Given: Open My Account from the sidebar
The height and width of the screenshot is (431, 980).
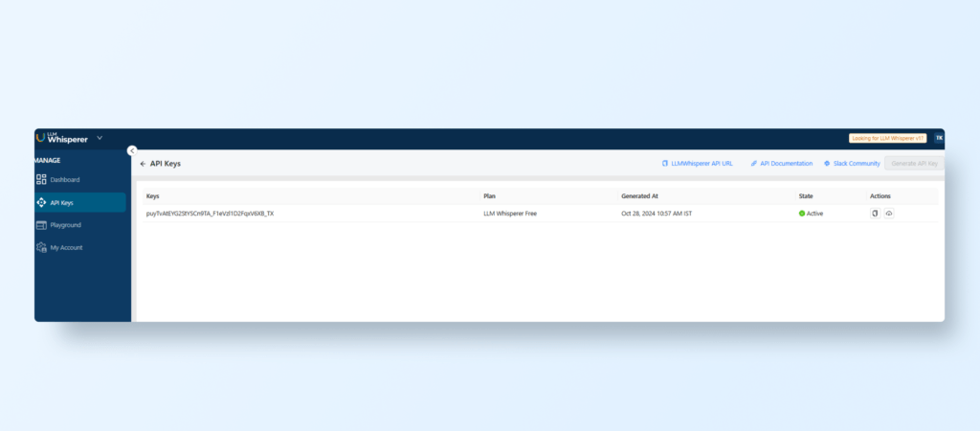Looking at the screenshot, I should pyautogui.click(x=65, y=247).
